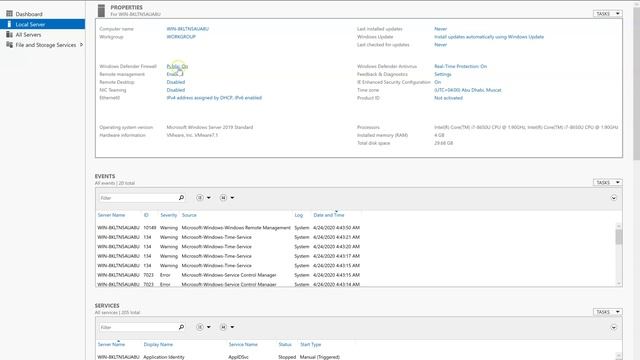
Task: Click Product ID Not activated link
Action: coord(448,98)
